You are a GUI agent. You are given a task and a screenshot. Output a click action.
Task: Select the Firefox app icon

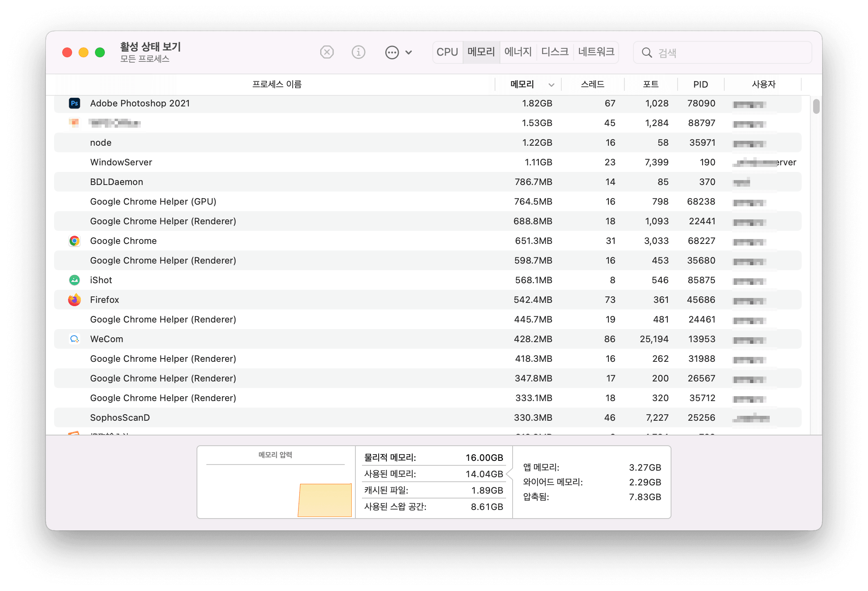(x=74, y=300)
